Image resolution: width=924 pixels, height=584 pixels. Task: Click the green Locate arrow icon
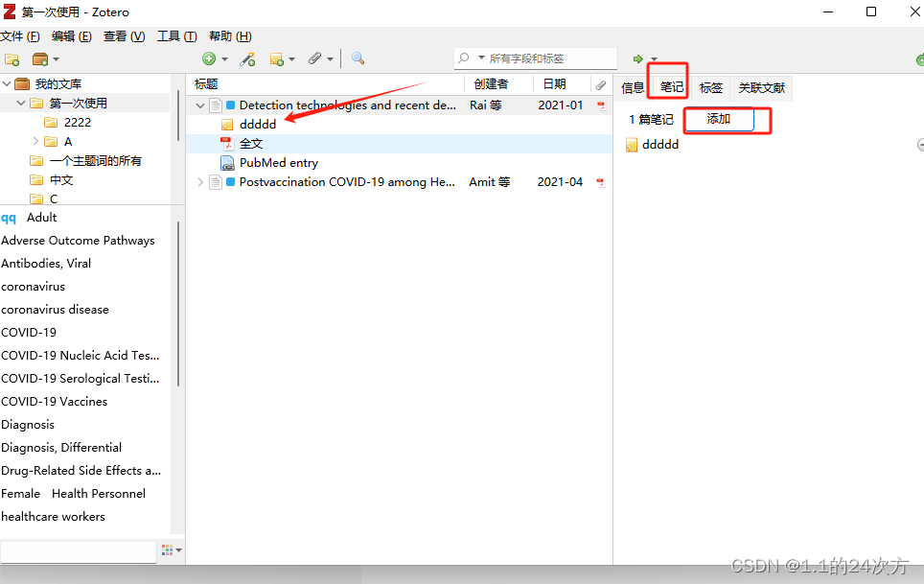pyautogui.click(x=637, y=58)
